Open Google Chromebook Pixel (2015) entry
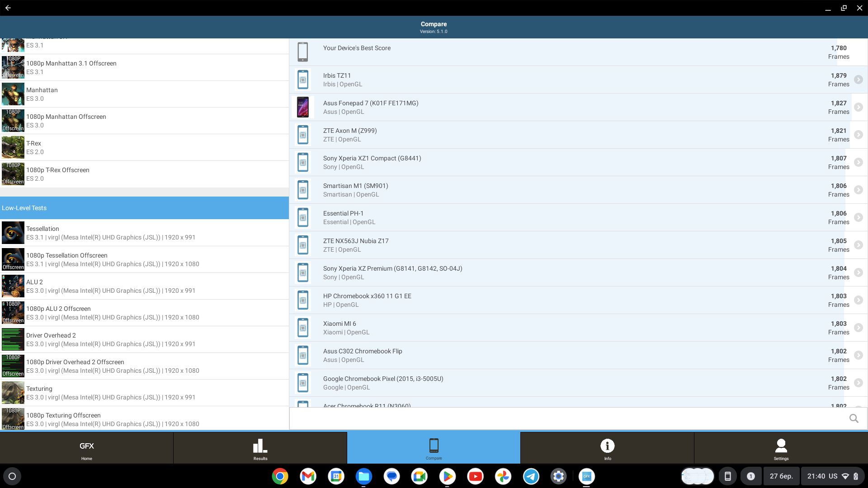868x488 pixels. [x=578, y=383]
